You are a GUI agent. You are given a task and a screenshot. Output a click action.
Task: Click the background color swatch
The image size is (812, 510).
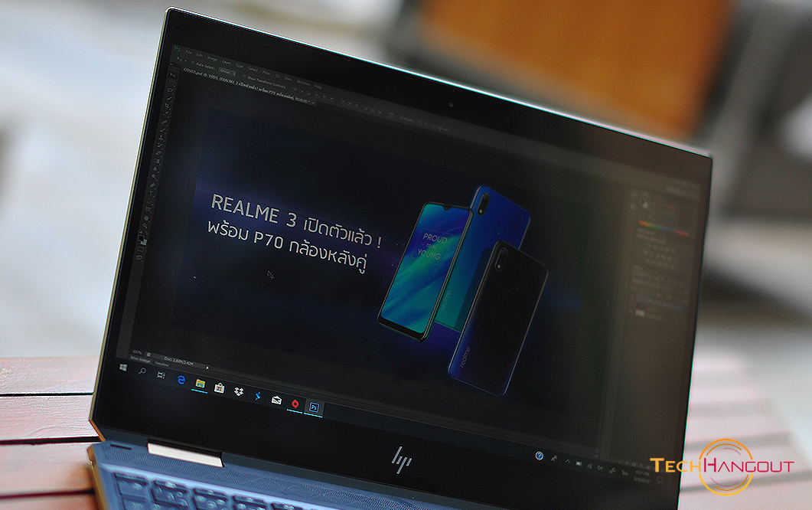(x=143, y=242)
